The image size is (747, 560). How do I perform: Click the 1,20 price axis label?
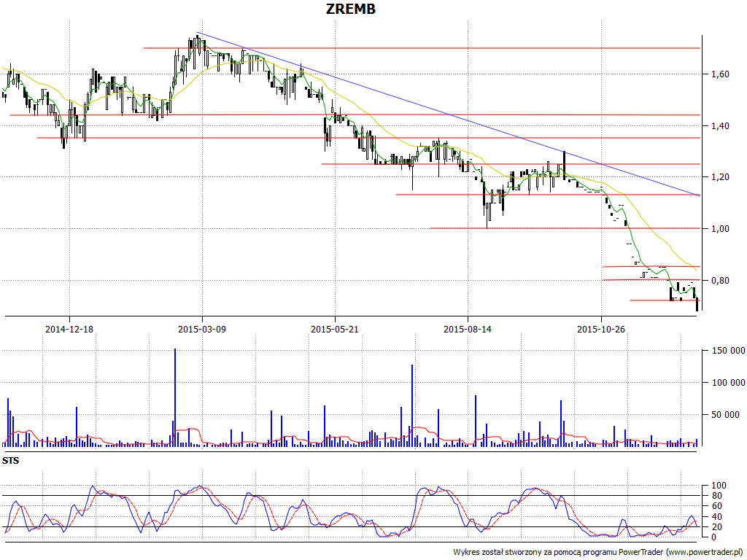[x=720, y=177]
